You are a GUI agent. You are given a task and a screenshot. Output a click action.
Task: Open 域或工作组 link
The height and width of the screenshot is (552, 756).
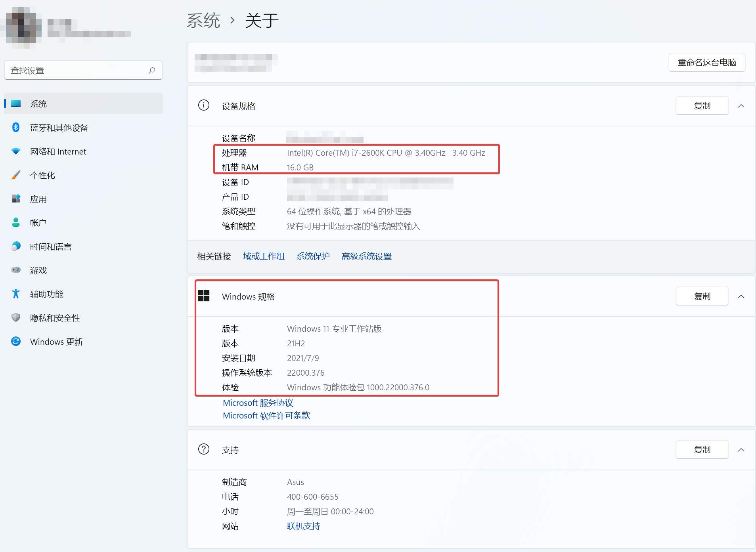264,256
